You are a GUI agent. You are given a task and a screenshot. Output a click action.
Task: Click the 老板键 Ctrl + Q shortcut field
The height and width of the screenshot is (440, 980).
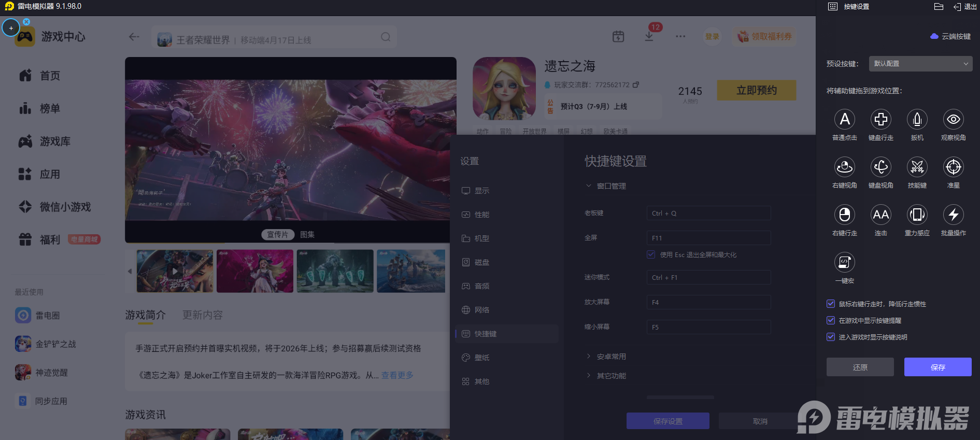708,213
